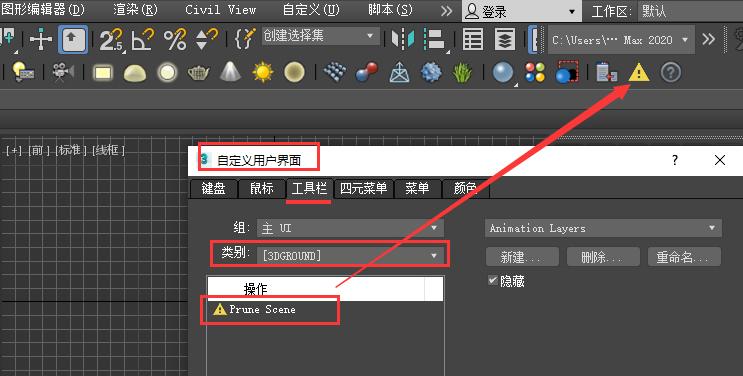Select the teapot icon in the toolbar

(x=199, y=73)
